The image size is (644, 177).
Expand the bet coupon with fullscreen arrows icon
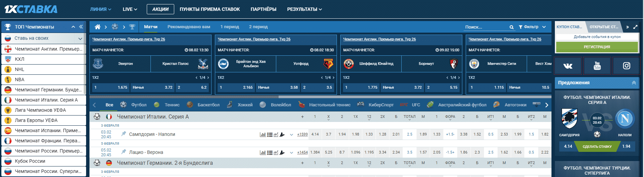(635, 27)
